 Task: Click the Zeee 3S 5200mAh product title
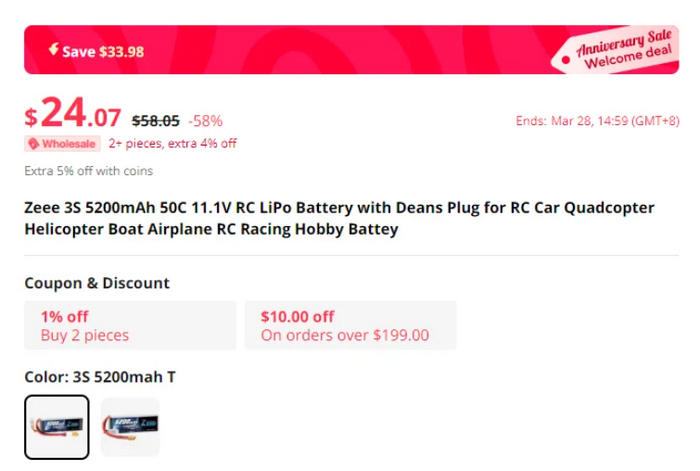click(340, 219)
